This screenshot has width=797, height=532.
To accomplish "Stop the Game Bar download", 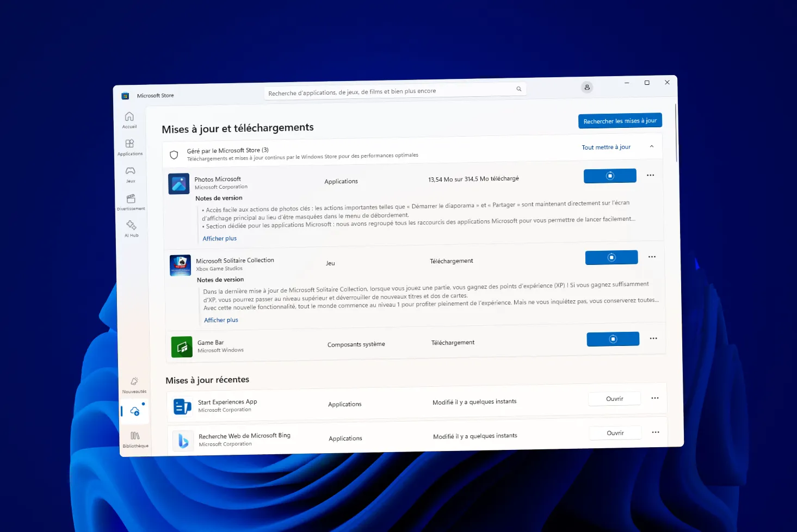I will click(613, 339).
